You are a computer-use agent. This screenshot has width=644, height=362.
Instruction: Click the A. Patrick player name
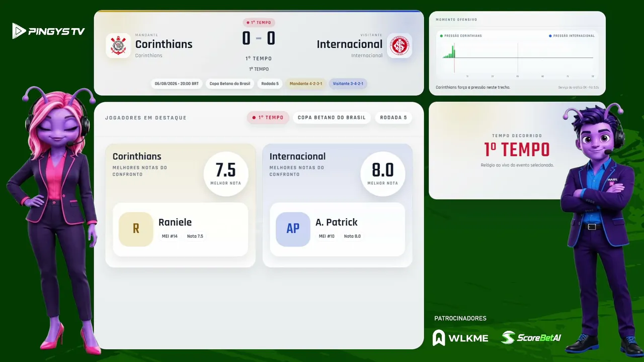pos(337,222)
